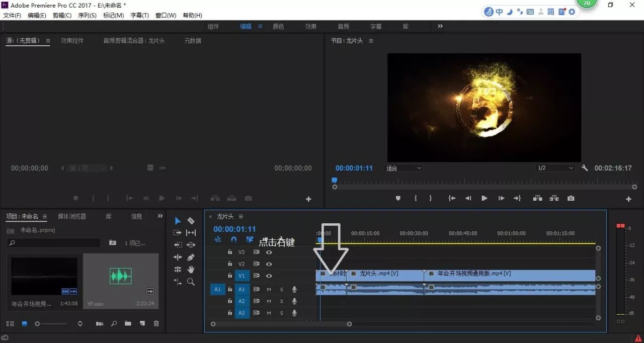Click the Lift button in program monitor
Image resolution: width=644 pixels, height=343 pixels.
coord(537,199)
